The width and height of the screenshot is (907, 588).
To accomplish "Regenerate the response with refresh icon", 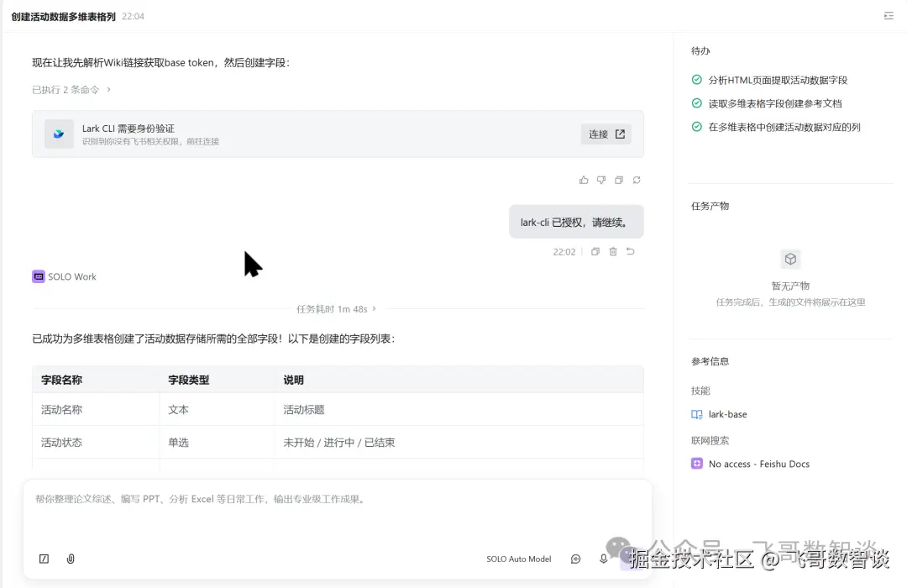I will (x=637, y=180).
